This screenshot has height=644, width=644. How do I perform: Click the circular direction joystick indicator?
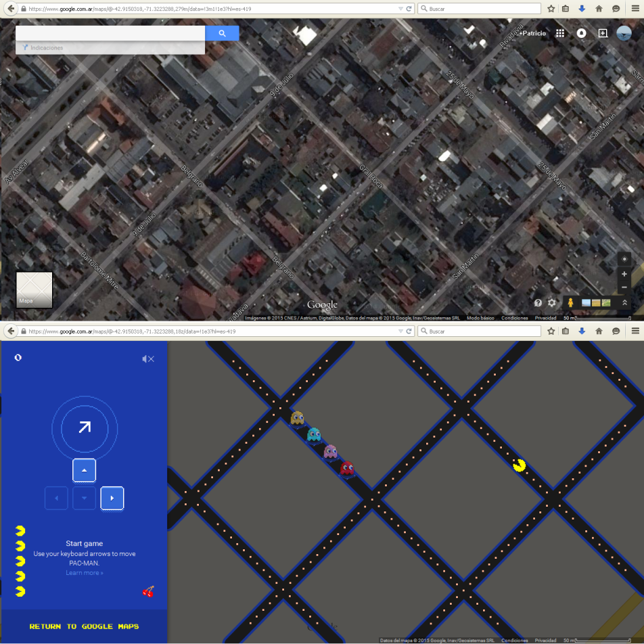85,428
